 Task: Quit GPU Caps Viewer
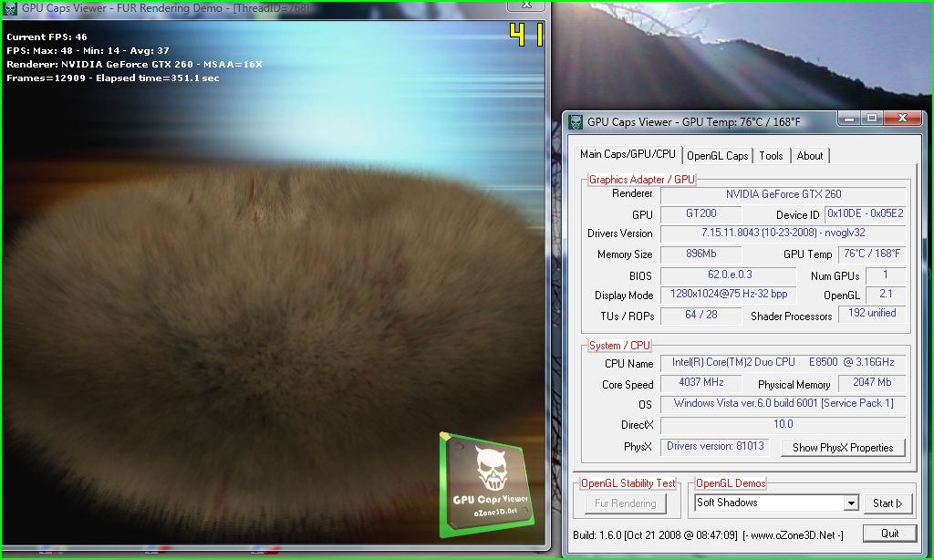click(x=889, y=534)
